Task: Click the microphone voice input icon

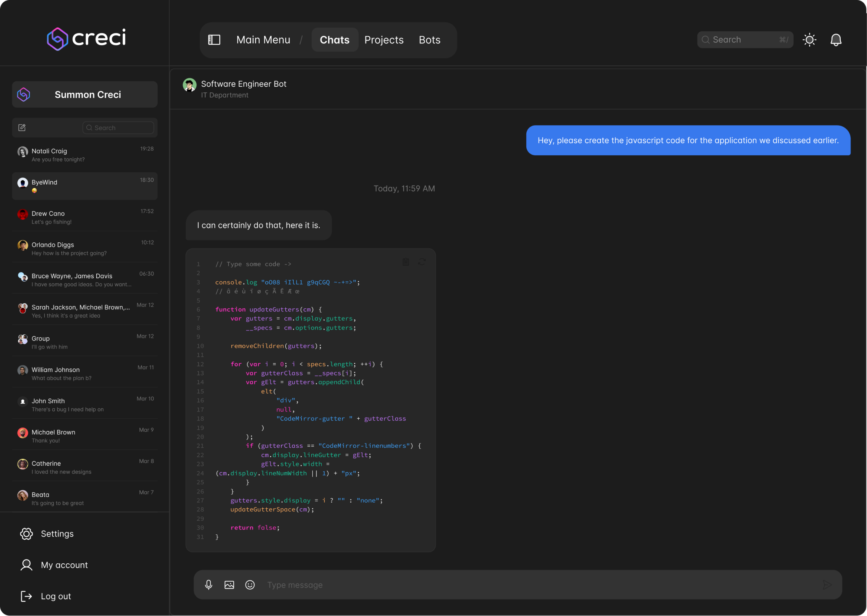Action: pos(209,585)
